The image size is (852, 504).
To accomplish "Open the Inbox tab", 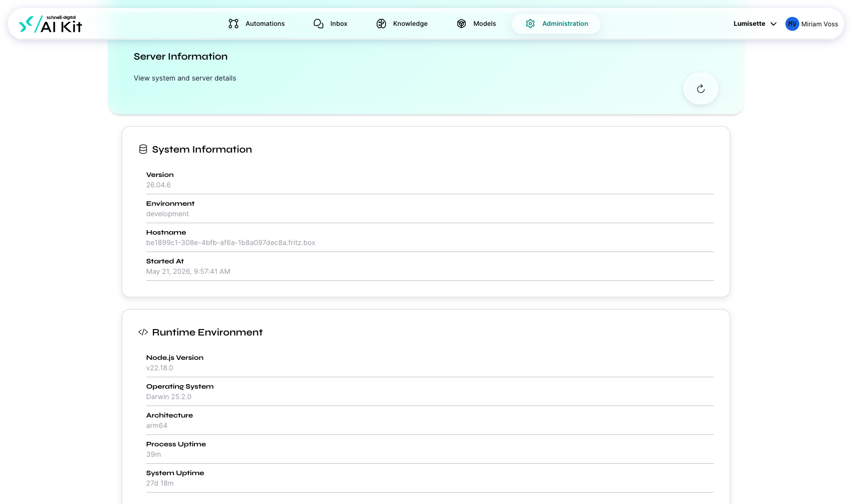I will tap(331, 24).
